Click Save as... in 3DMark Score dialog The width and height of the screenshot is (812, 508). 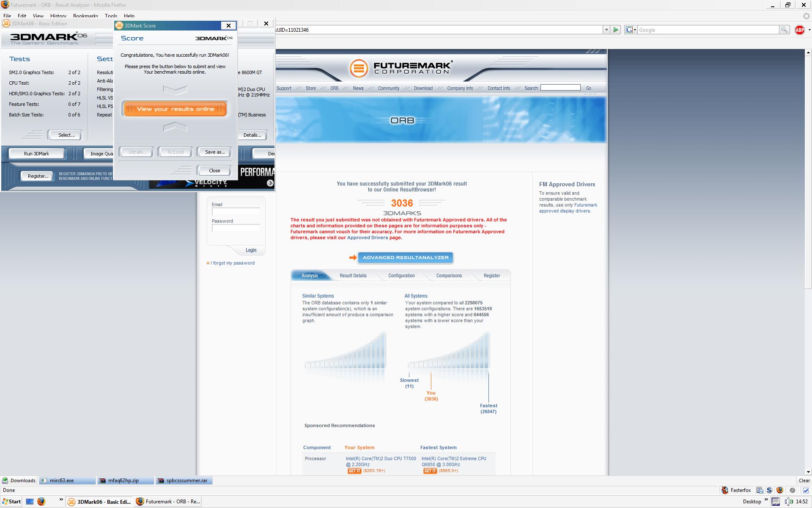point(214,152)
